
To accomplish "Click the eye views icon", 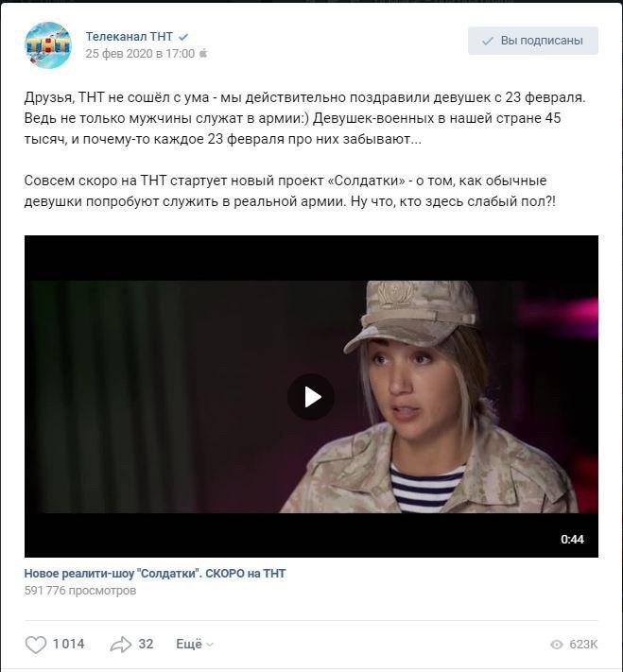I will [x=557, y=645].
